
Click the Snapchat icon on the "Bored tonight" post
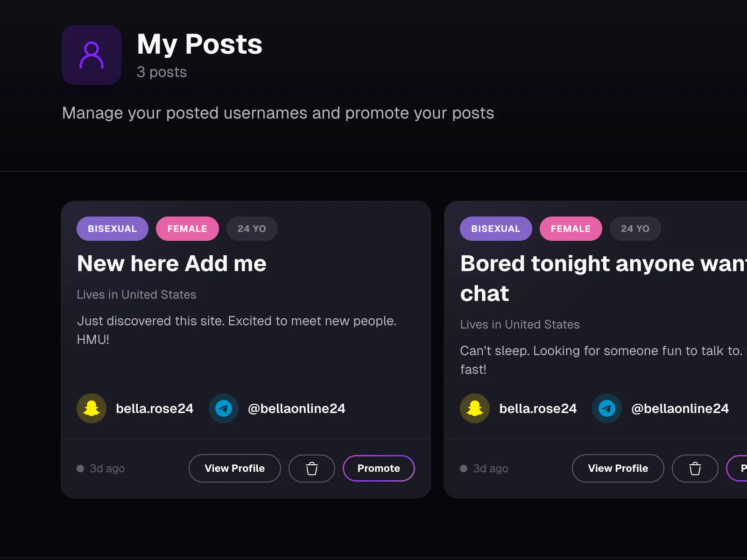tap(475, 408)
